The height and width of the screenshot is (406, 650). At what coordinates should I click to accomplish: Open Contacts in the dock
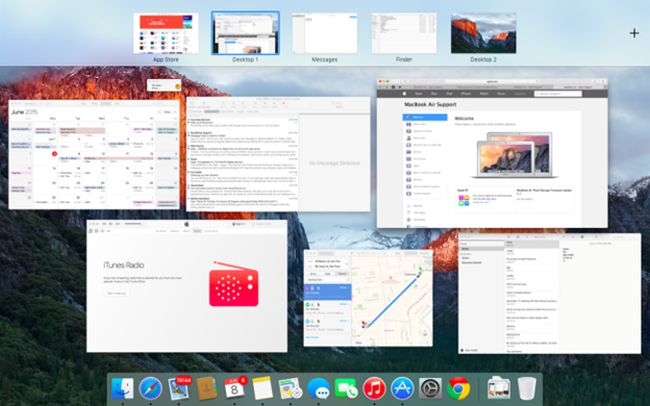pos(206,389)
